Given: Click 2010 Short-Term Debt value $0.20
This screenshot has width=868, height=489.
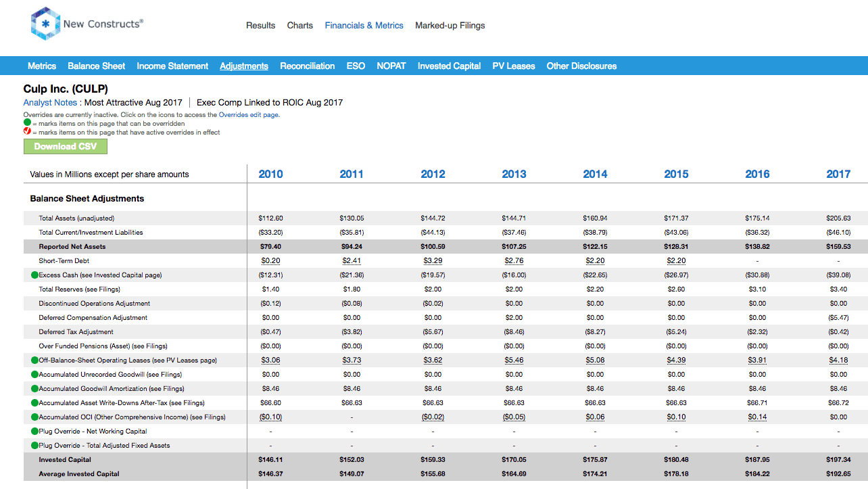Looking at the screenshot, I should tap(270, 261).
